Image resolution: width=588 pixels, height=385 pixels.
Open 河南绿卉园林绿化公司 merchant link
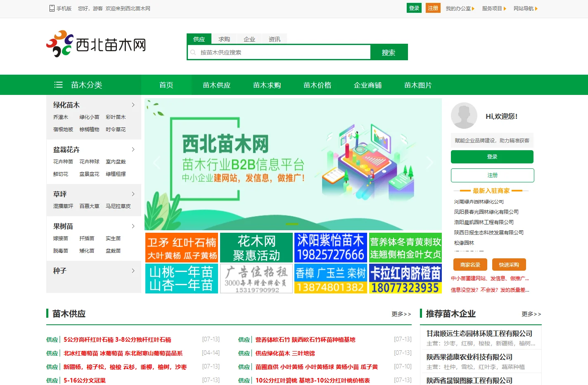point(479,202)
